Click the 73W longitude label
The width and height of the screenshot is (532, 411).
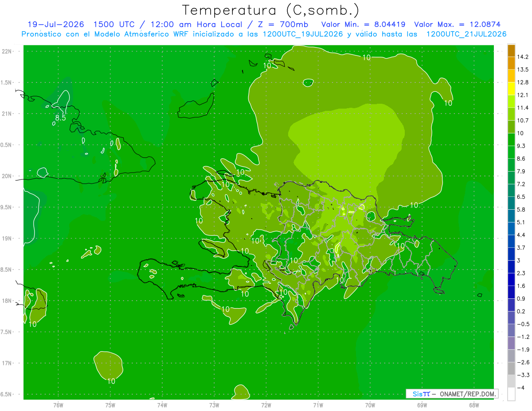click(214, 405)
